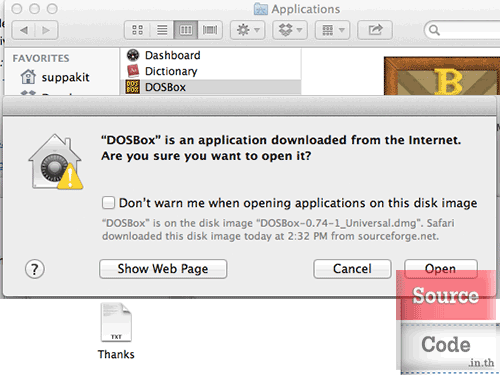
Task: Switch Finder to column view
Action: coord(186,30)
